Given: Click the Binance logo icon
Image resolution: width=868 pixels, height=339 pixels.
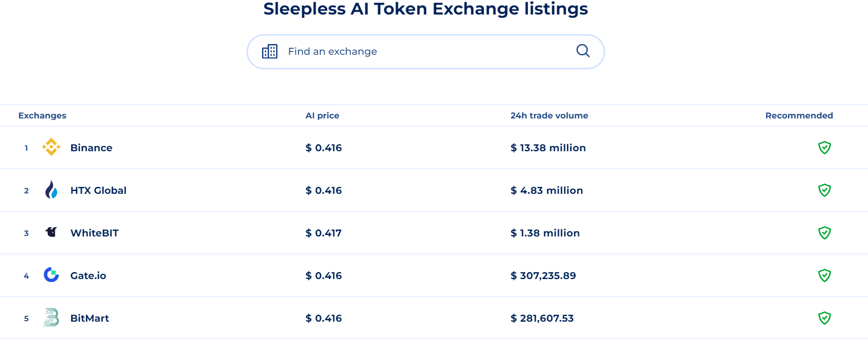Looking at the screenshot, I should coord(51,147).
